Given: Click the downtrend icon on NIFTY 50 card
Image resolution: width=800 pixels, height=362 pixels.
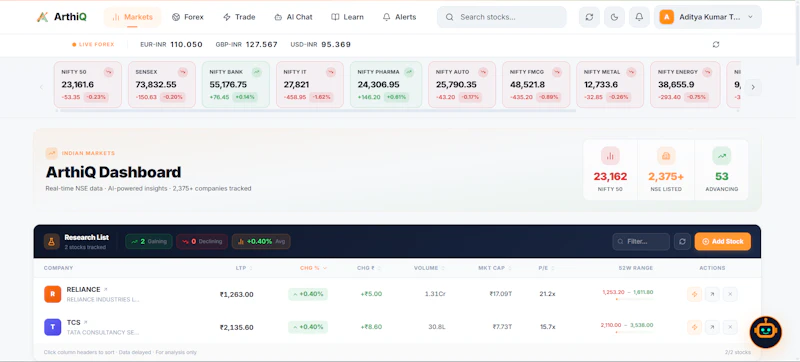Looking at the screenshot, I should (x=108, y=72).
